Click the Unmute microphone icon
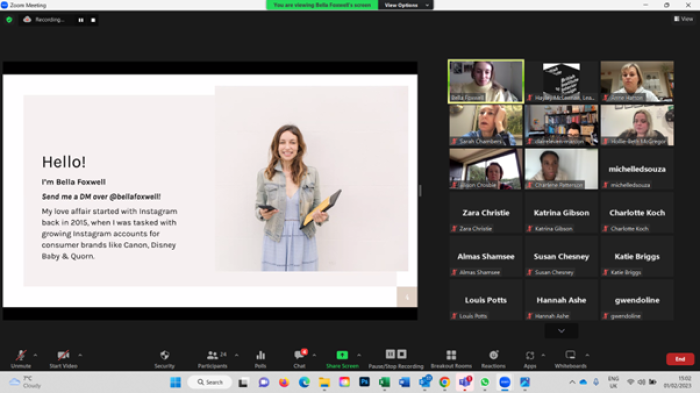Image resolution: width=700 pixels, height=393 pixels. 21,355
